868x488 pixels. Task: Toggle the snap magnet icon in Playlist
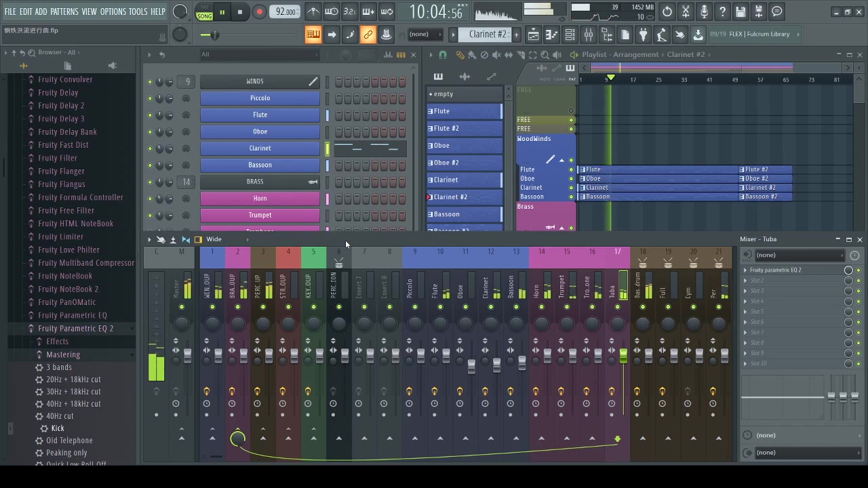click(443, 55)
